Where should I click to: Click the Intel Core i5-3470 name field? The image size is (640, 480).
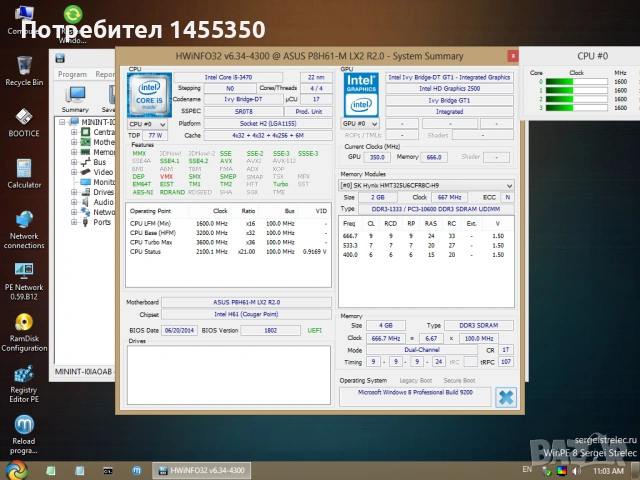coord(228,77)
